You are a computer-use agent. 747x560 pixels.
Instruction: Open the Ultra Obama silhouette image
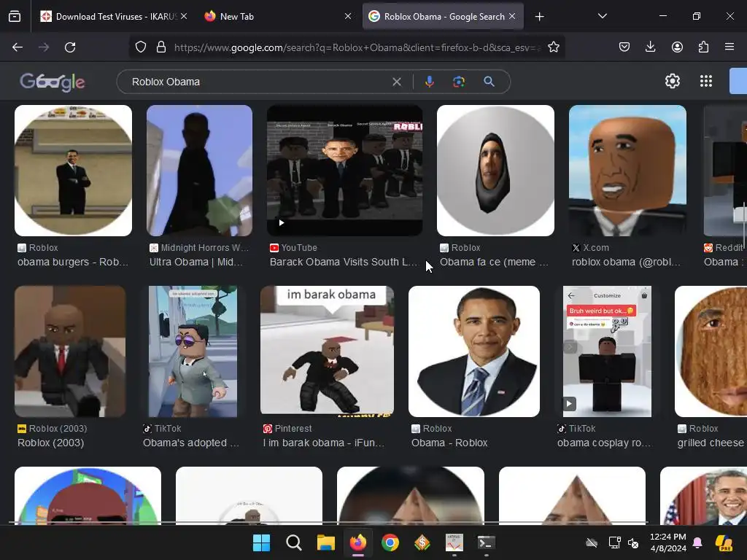point(200,171)
